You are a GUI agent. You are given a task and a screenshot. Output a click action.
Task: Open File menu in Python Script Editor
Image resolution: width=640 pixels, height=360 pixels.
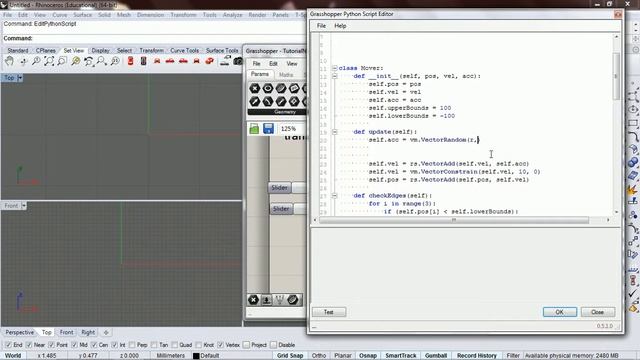pos(321,26)
